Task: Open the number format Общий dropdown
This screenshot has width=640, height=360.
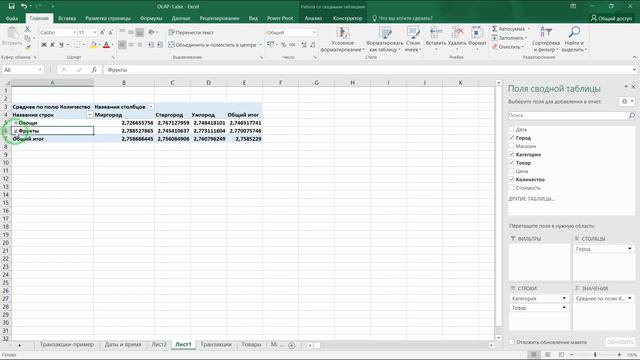Action: click(314, 32)
